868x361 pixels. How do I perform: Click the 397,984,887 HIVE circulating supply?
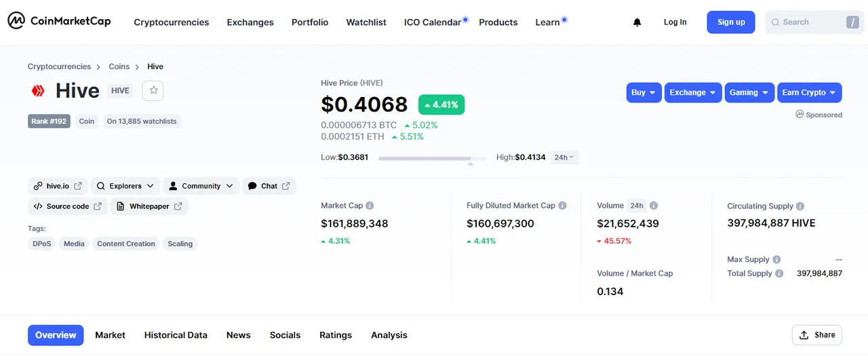(771, 223)
